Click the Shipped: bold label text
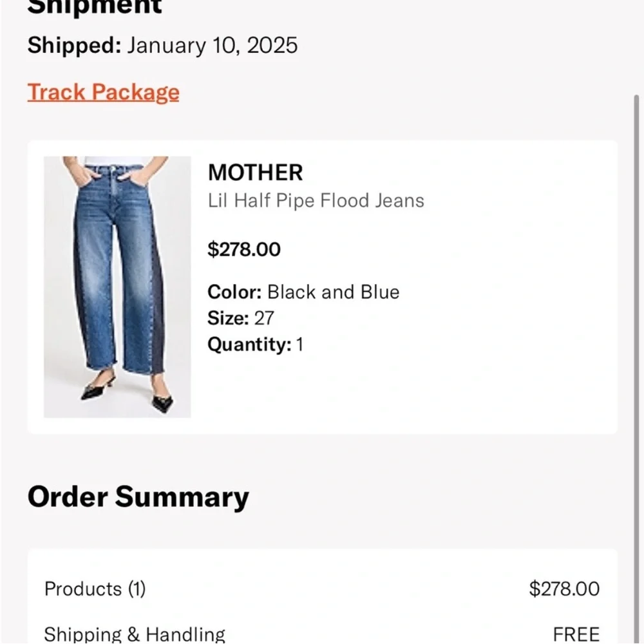 coord(72,45)
